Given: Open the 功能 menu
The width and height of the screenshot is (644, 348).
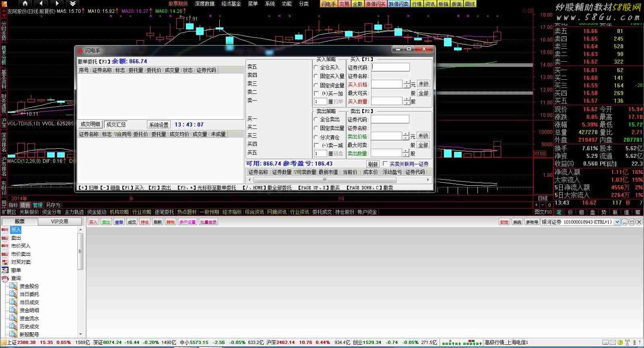Looking at the screenshot, I should pyautogui.click(x=287, y=4).
